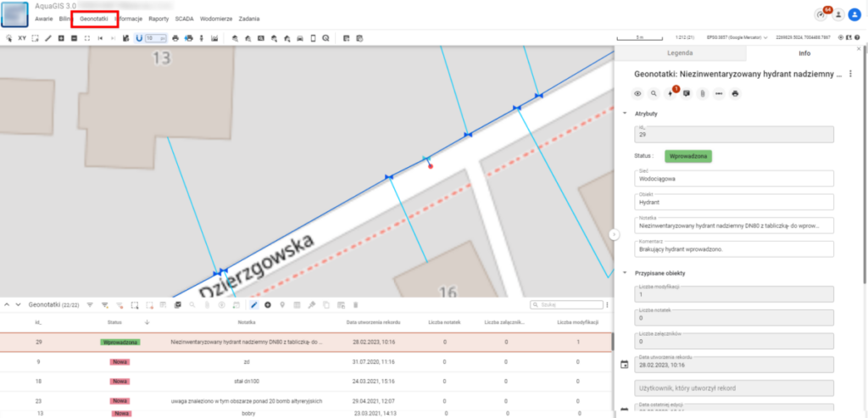868x418 pixels.
Task: Print the object using Info panel printer icon
Action: click(735, 93)
